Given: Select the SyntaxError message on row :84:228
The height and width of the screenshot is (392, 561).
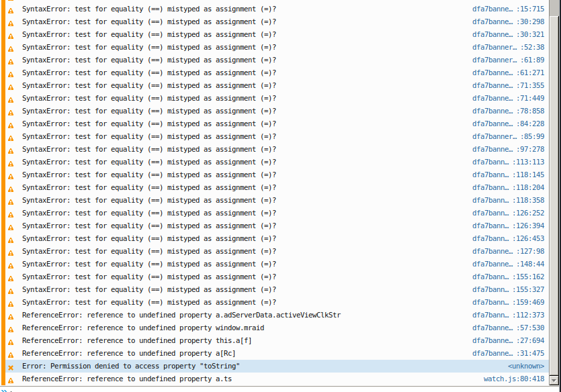Looking at the screenshot, I should coord(149,124).
